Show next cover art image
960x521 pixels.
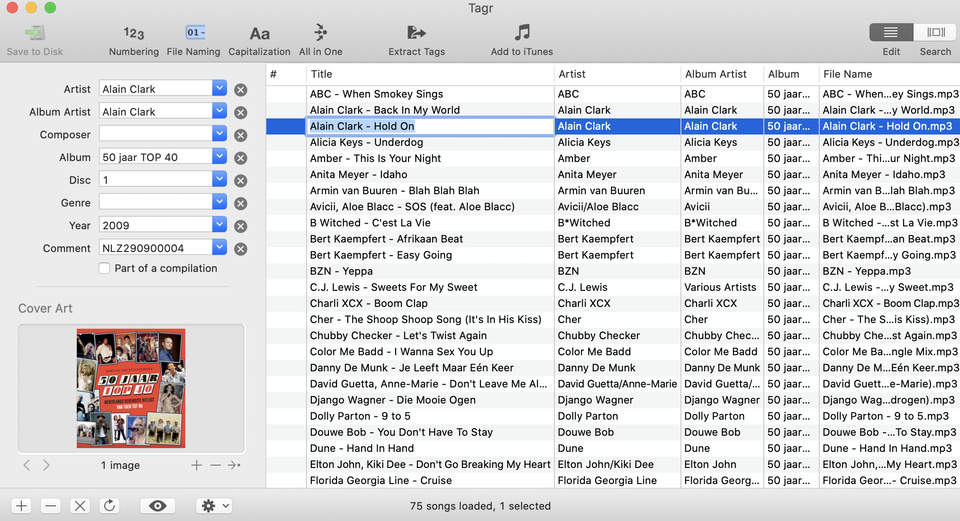pyautogui.click(x=47, y=465)
